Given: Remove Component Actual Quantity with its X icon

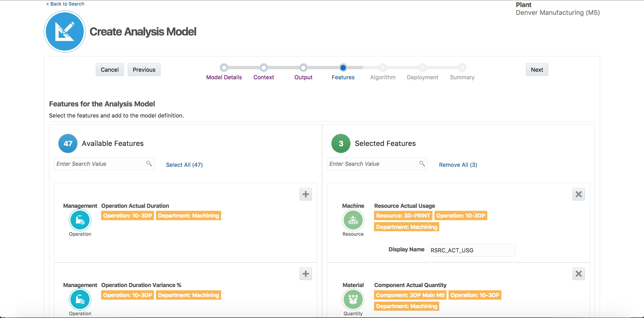Looking at the screenshot, I should click(579, 274).
